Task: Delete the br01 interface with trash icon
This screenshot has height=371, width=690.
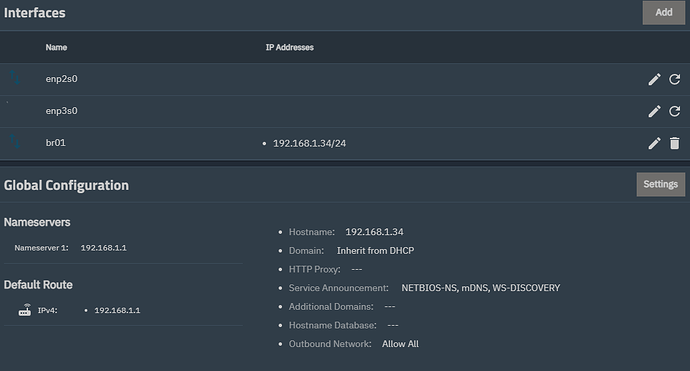Action: [675, 143]
